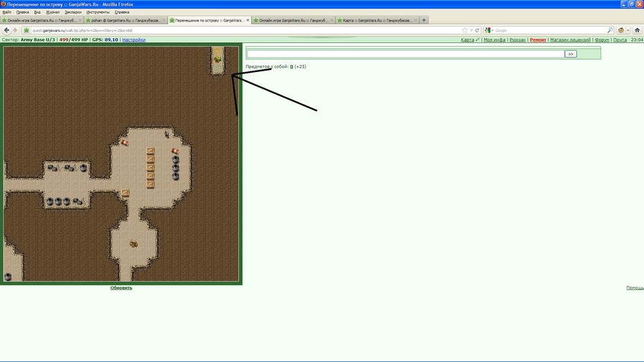Click the barrel in bottom-left map corner
644x362 pixels.
click(x=8, y=277)
